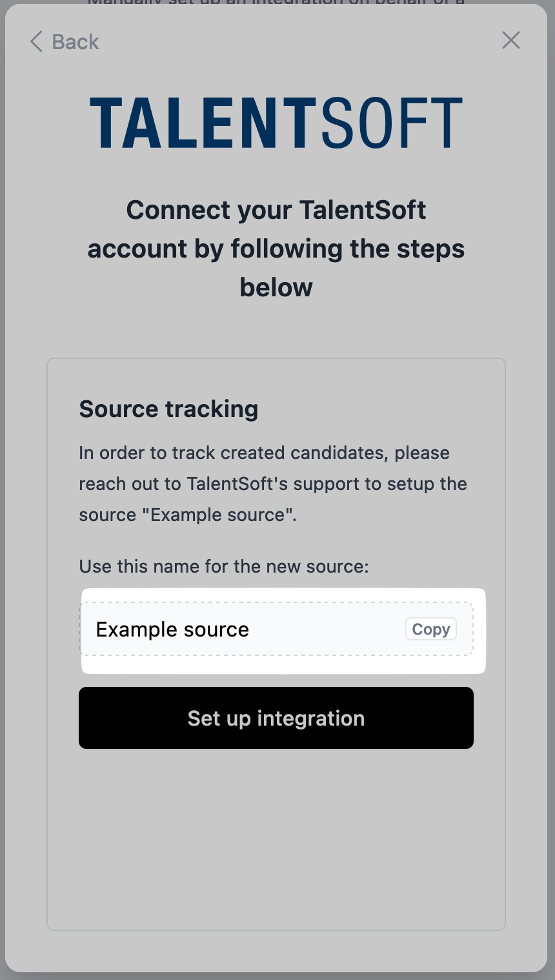
Task: Start the integration with Set up integration
Action: 276,718
